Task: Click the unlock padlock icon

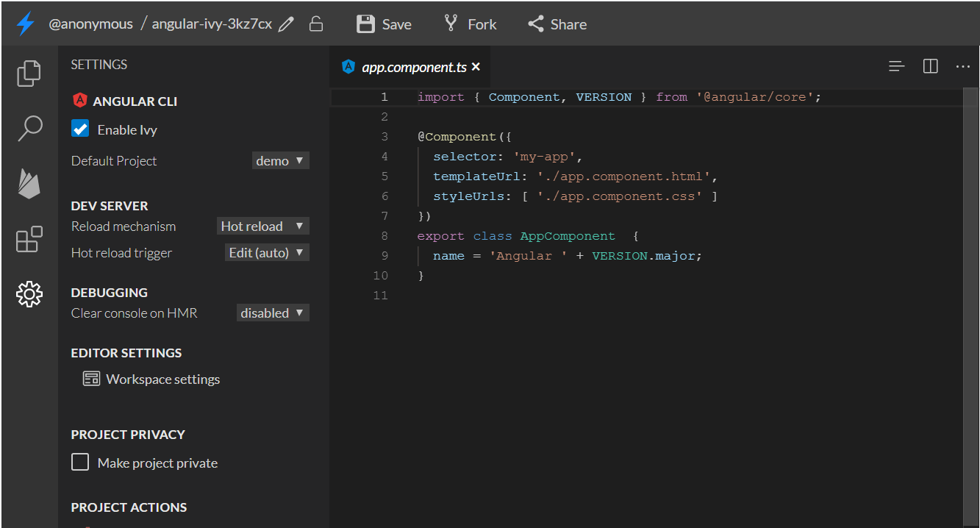Action: [316, 24]
